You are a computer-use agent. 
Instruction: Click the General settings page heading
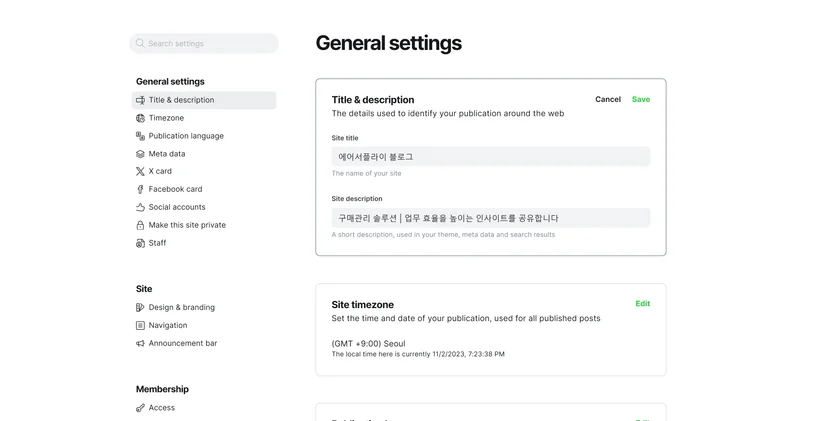[x=389, y=43]
